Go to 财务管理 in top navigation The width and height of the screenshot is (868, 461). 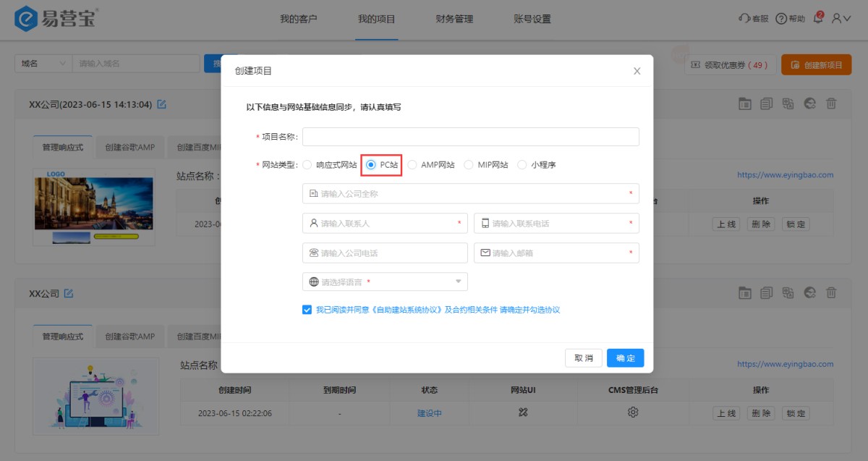point(454,19)
